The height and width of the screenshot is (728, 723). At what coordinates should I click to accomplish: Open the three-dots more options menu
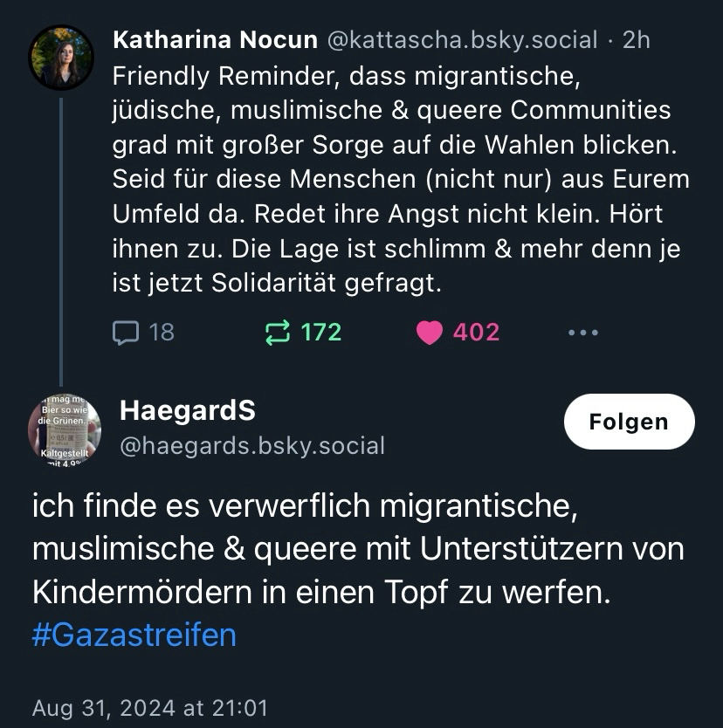(x=582, y=333)
